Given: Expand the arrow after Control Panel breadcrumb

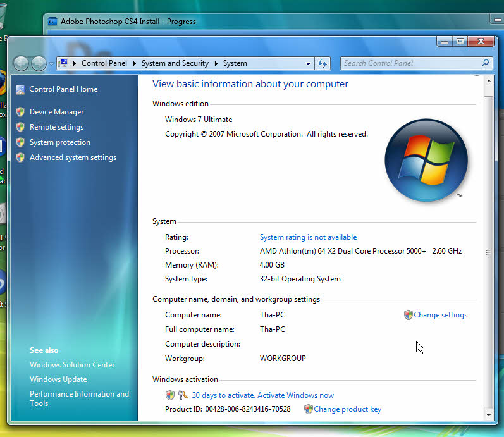Looking at the screenshot, I should tap(134, 63).
